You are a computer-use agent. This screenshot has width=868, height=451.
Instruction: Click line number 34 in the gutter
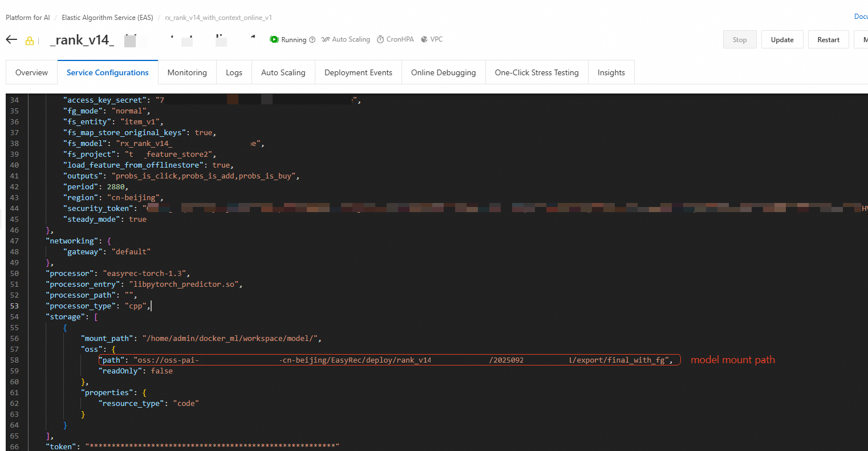click(x=14, y=100)
